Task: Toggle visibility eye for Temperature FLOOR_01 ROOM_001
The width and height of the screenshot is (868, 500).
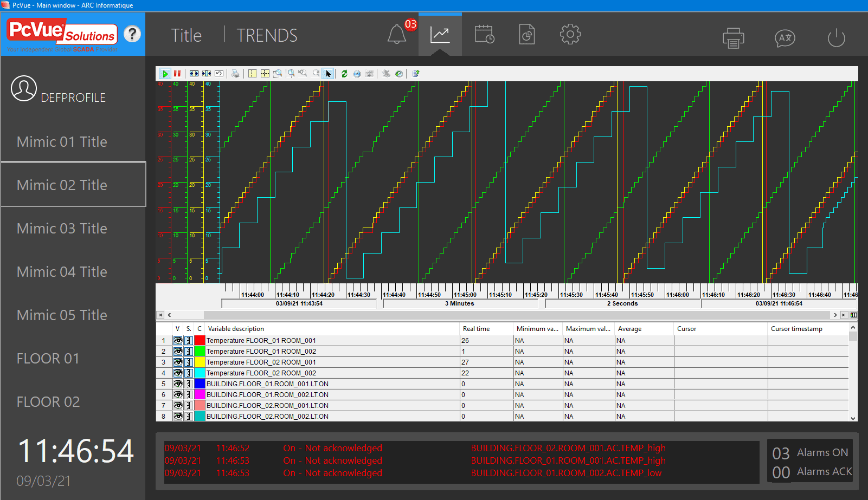Action: tap(178, 341)
